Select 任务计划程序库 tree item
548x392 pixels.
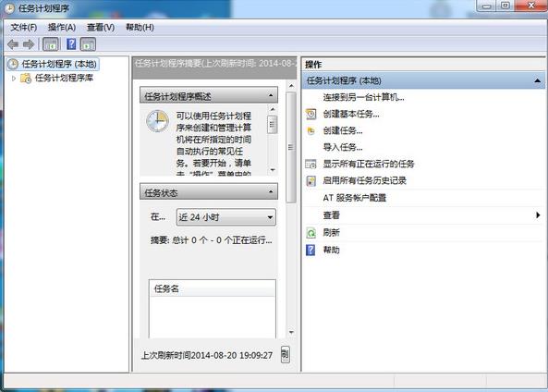point(64,78)
